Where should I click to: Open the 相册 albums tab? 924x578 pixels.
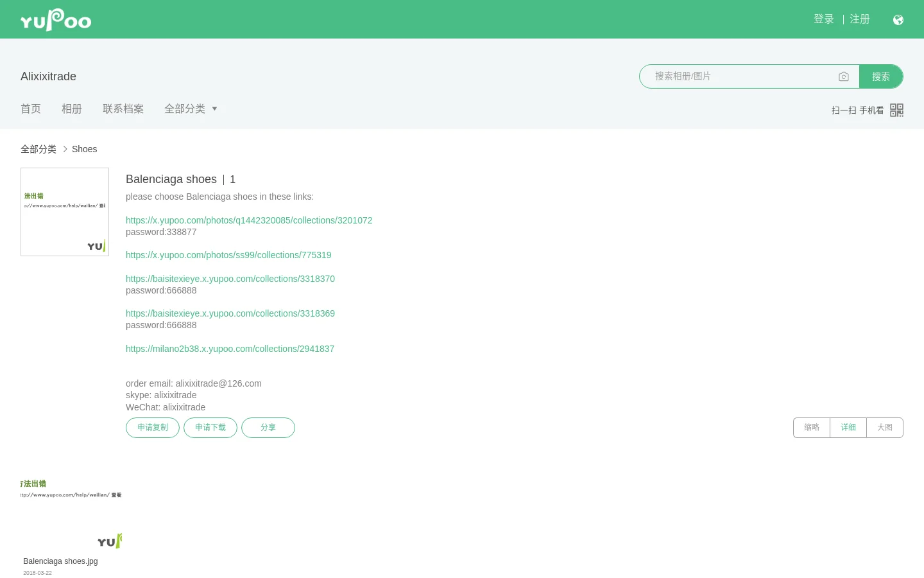[72, 109]
